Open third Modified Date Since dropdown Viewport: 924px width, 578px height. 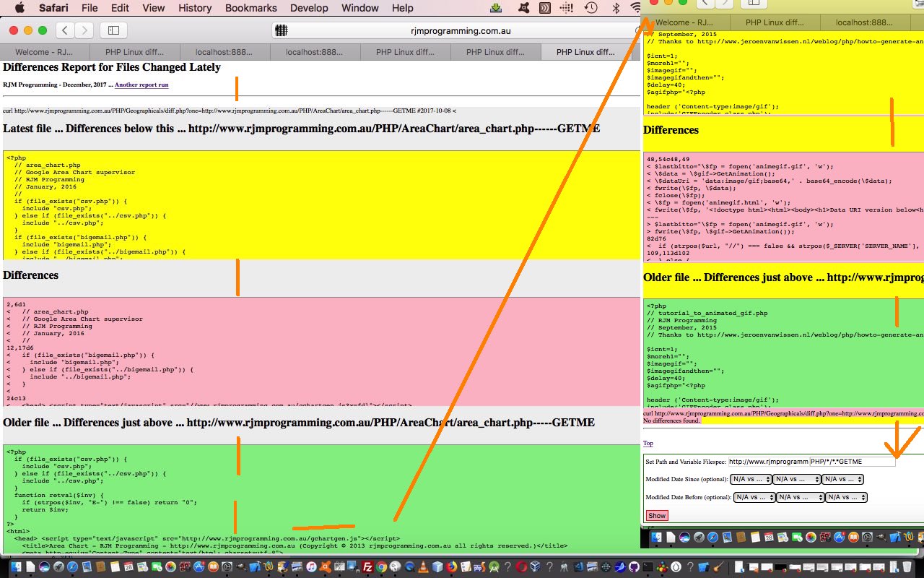pyautogui.click(x=842, y=479)
